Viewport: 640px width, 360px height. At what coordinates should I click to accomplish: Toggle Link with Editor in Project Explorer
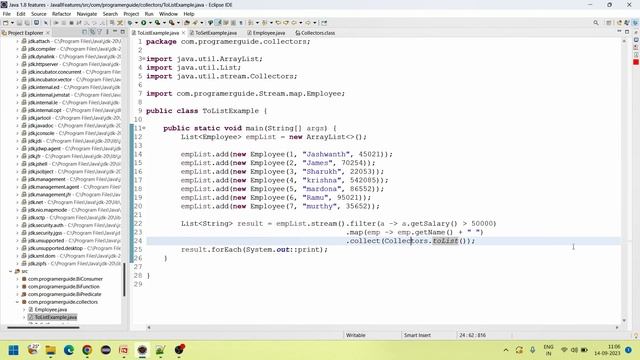point(92,32)
